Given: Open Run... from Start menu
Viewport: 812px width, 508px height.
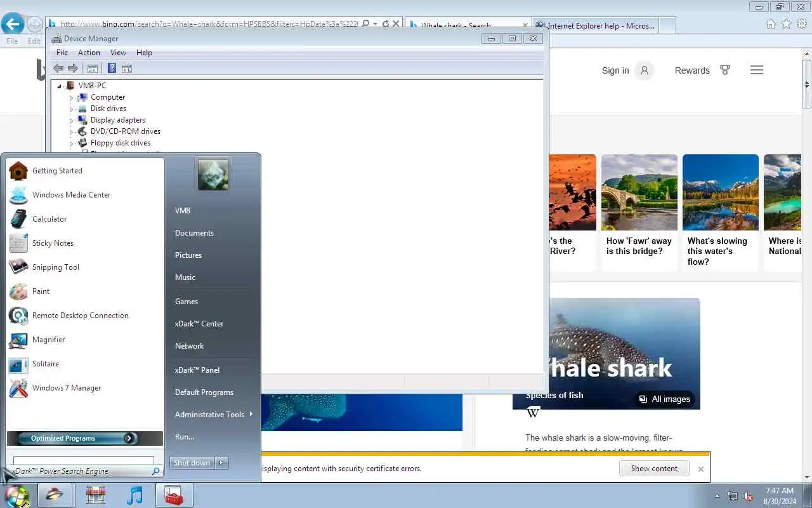Looking at the screenshot, I should click(185, 437).
